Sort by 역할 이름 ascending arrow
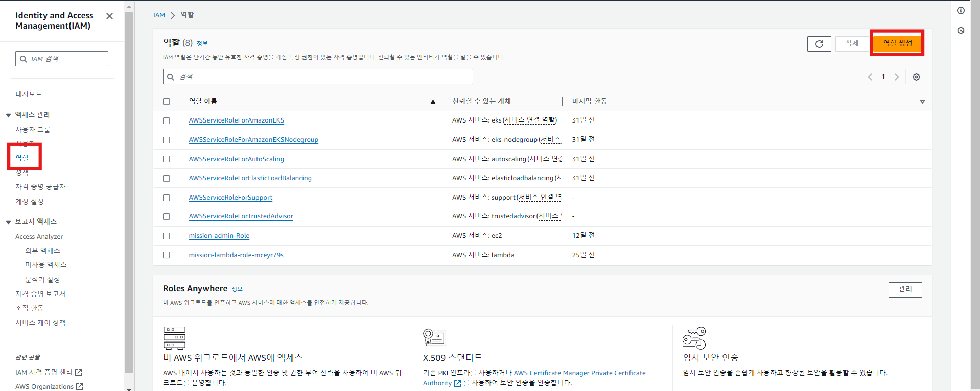The height and width of the screenshot is (391, 980). 433,102
